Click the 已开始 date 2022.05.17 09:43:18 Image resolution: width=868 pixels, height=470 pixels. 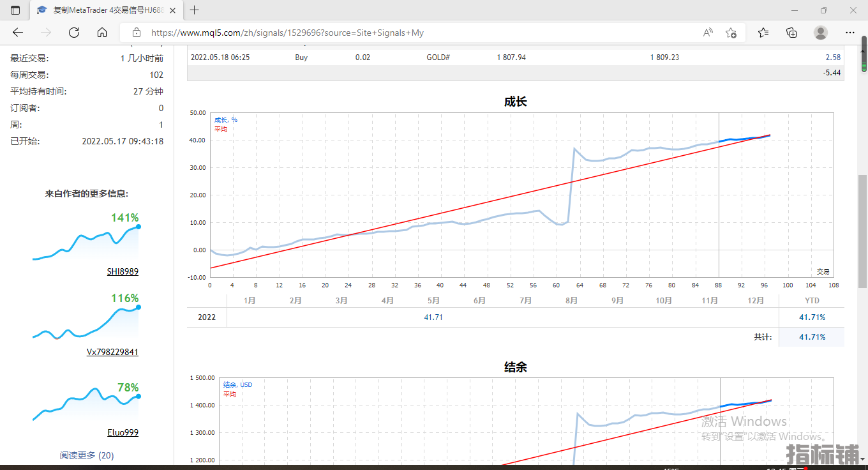(123, 141)
